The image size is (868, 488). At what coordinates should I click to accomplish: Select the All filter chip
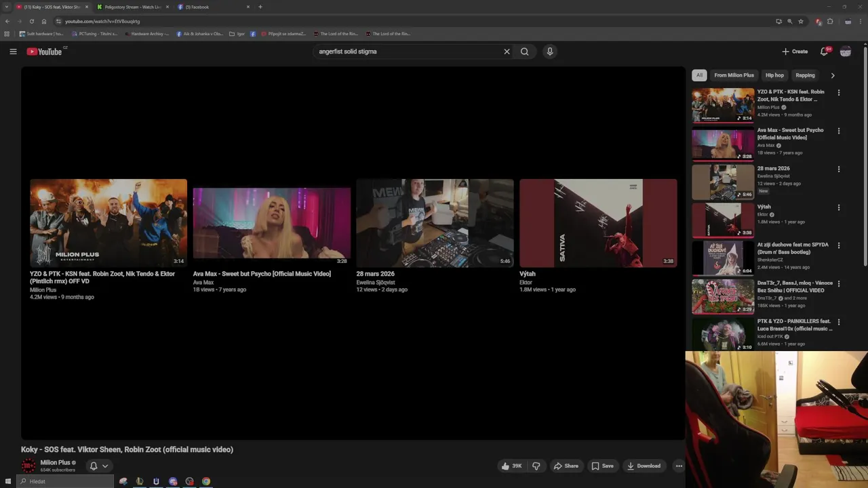699,75
